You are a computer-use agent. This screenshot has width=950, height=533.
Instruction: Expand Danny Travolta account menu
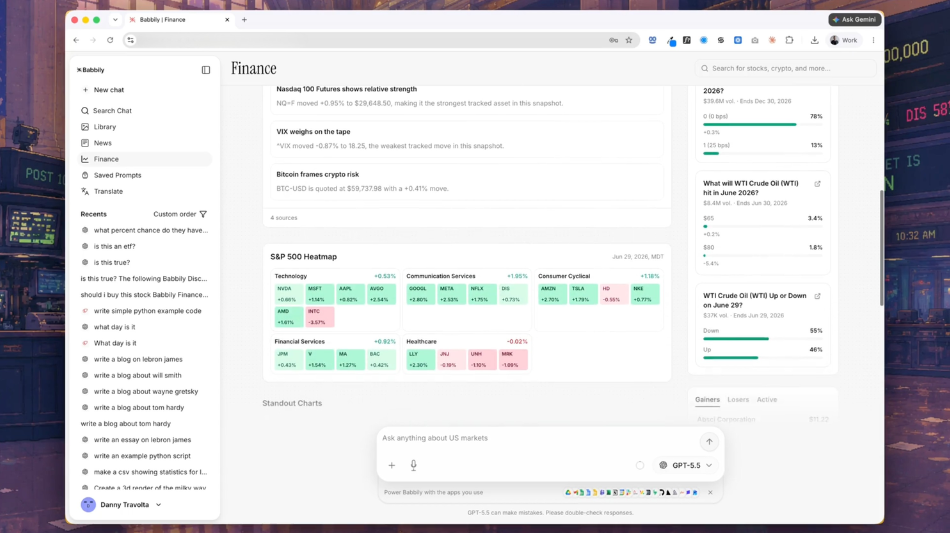(x=159, y=505)
